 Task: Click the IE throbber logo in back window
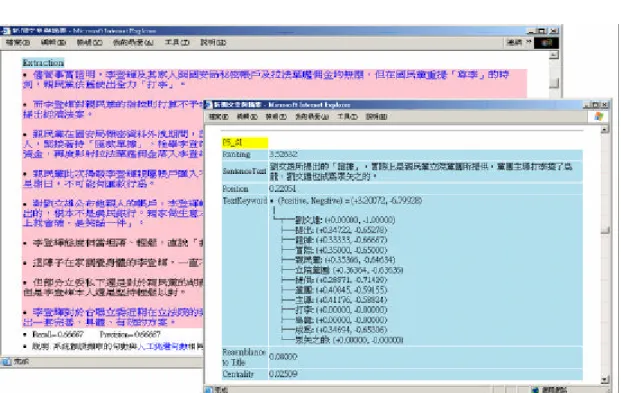coord(547,43)
